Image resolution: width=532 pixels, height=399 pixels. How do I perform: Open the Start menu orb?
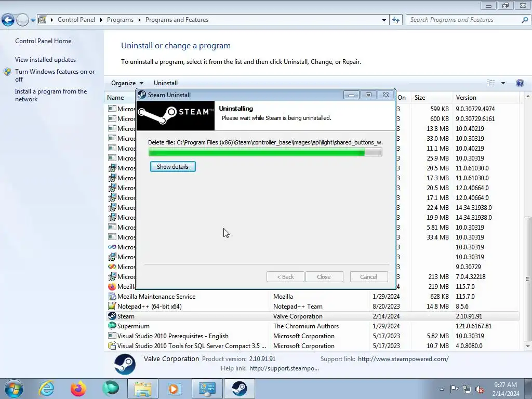click(x=14, y=389)
